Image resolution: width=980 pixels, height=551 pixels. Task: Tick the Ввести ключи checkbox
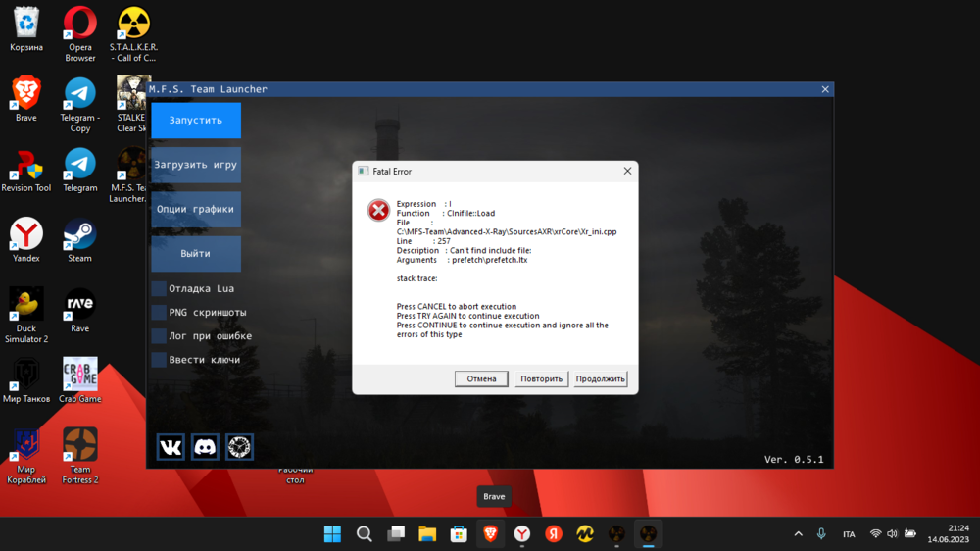(x=159, y=360)
